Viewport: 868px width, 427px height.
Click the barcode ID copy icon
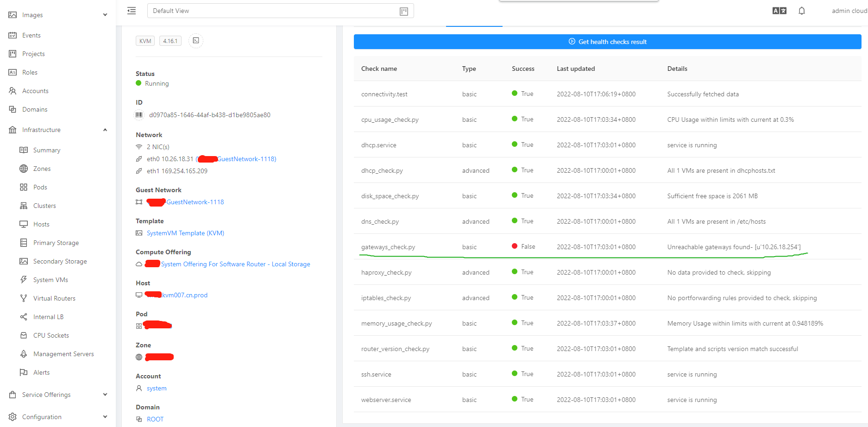139,115
